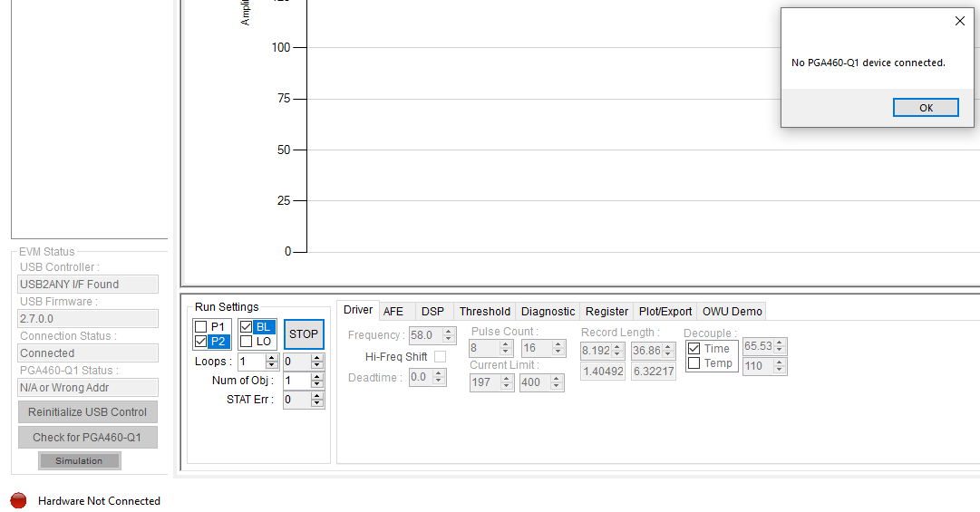980x512 pixels.
Task: Click the Record Length 36.86 stepper arrows
Action: tap(667, 351)
